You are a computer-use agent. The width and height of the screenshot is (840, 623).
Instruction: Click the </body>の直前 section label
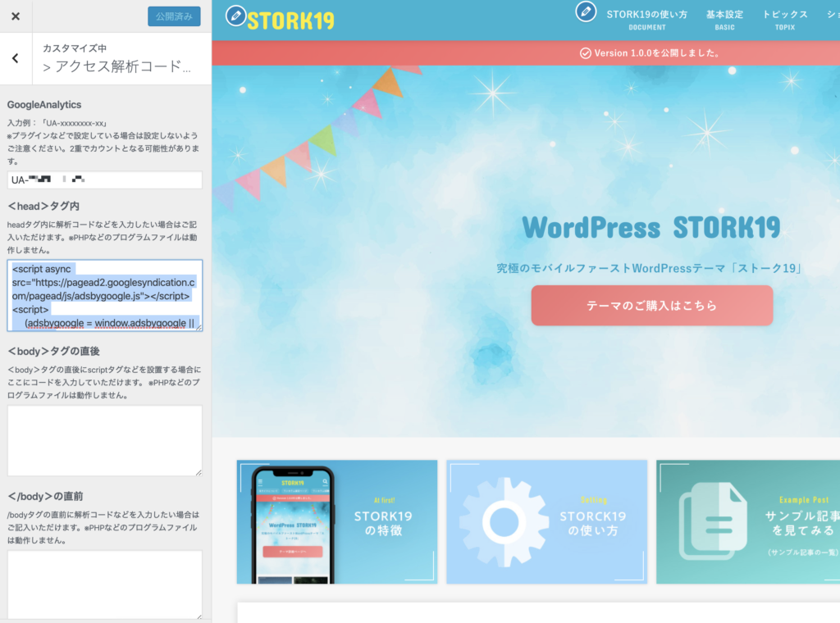click(x=45, y=496)
